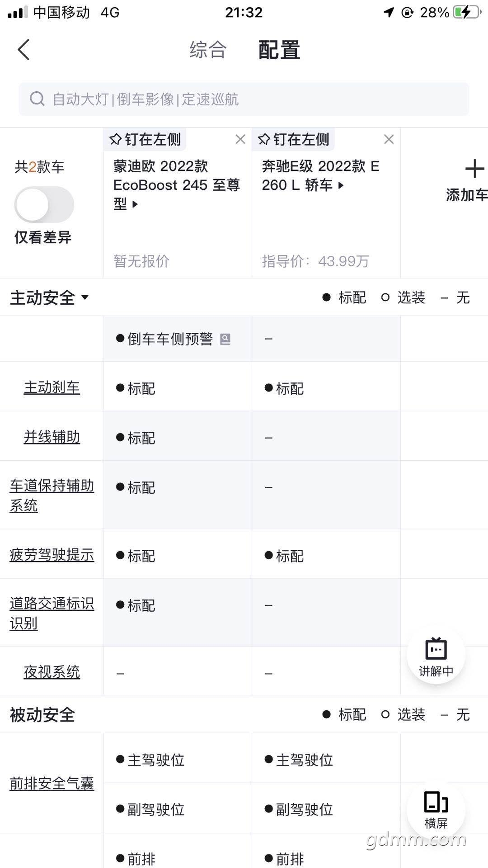Image resolution: width=488 pixels, height=868 pixels.
Task: Switch to landscape with the 横屏 button
Action: pos(436,810)
